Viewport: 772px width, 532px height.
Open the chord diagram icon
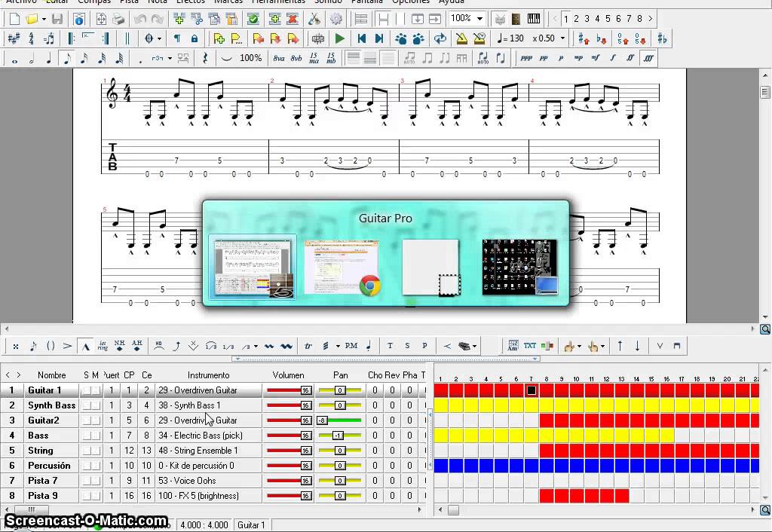[513, 346]
